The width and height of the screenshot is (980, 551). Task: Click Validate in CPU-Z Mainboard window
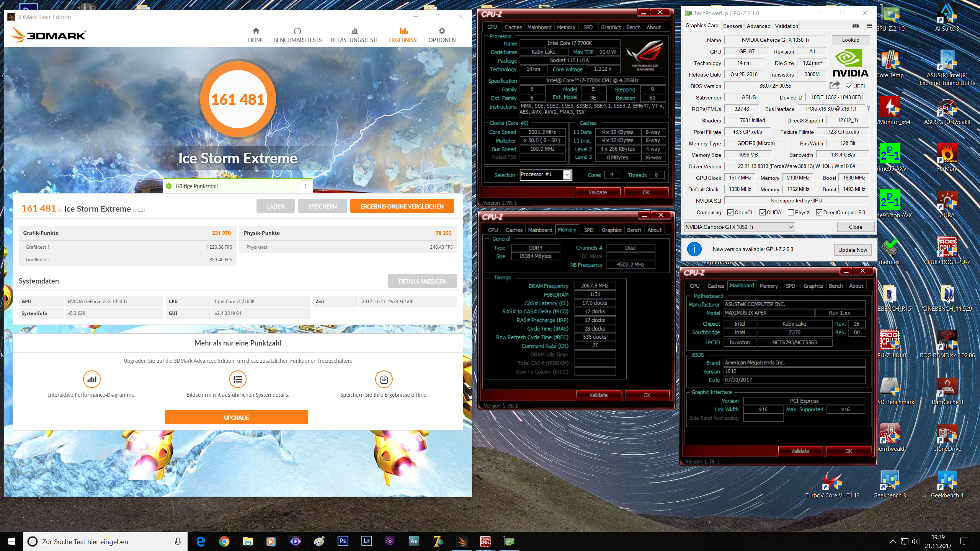pos(800,451)
